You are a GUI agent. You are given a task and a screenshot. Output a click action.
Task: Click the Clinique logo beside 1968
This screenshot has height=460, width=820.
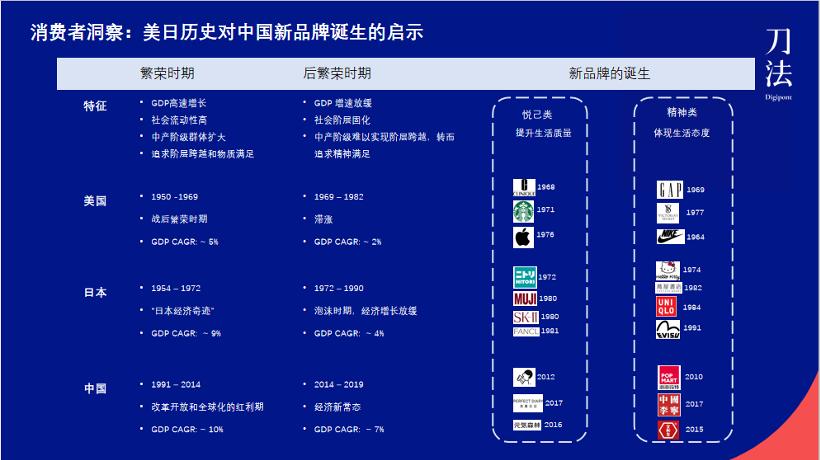(x=523, y=187)
